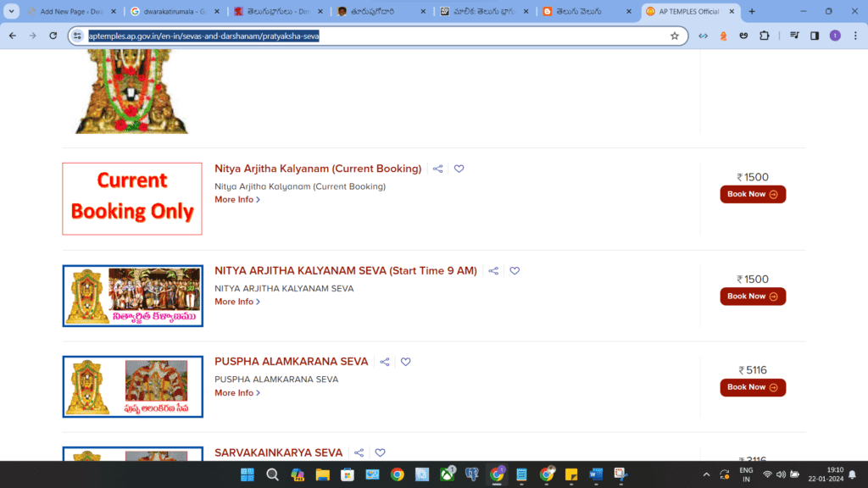The image size is (868, 488).
Task: Favorite the Nitya Arjitha Kalyanam (Current Booking) seva
Action: [459, 169]
